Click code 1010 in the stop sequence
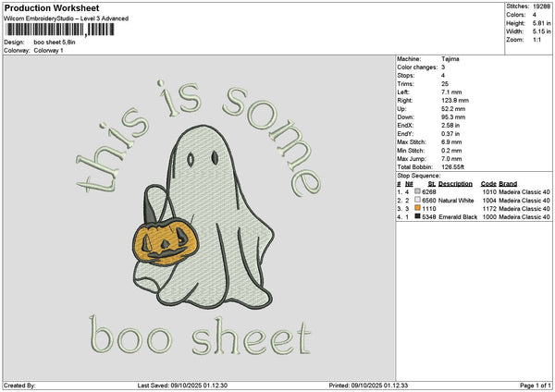The image size is (555, 392). tap(489, 192)
